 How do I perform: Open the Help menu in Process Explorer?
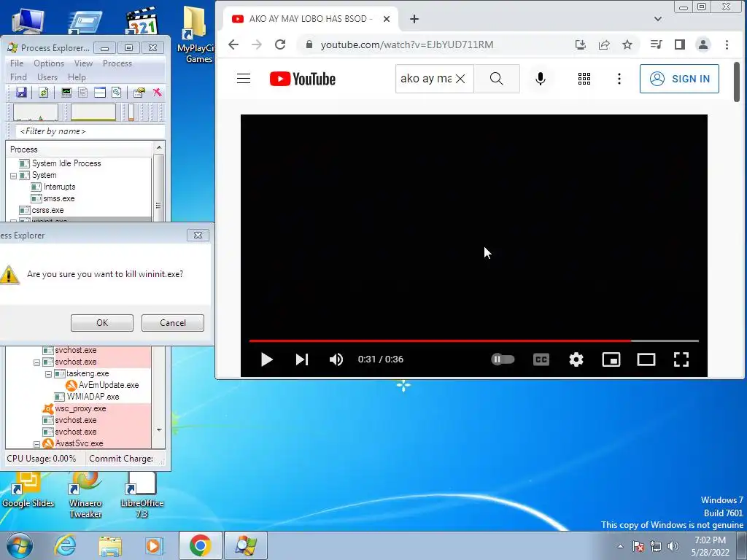pos(77,77)
